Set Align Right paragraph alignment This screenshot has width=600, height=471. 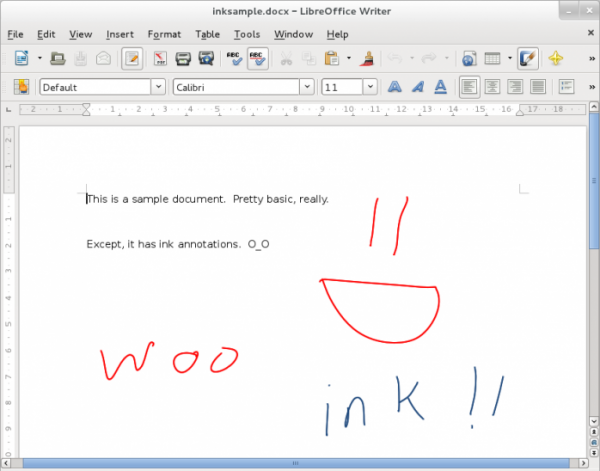pyautogui.click(x=515, y=87)
